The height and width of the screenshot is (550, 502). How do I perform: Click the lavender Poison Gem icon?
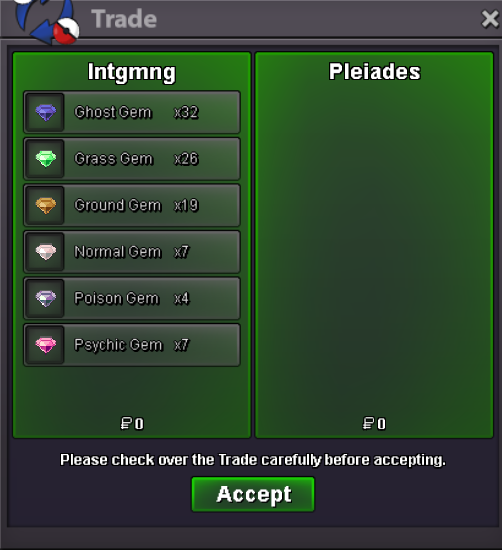(46, 299)
